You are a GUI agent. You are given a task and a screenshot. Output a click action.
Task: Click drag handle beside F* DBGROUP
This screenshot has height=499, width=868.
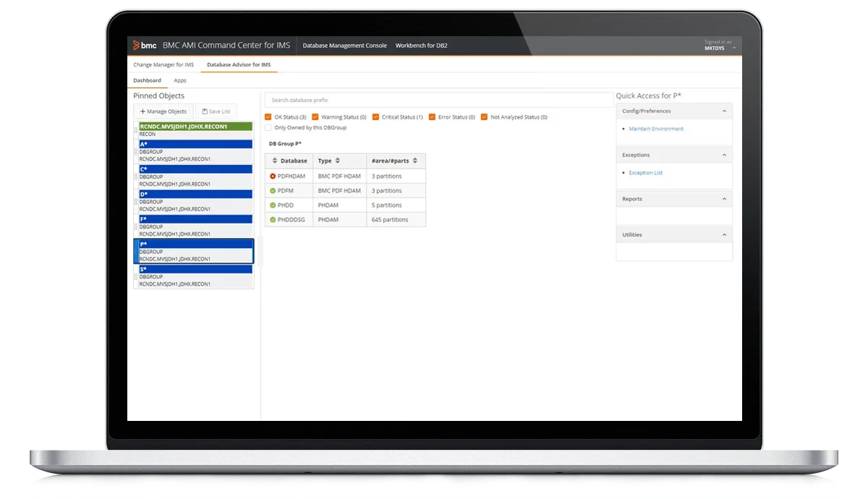coord(136,226)
